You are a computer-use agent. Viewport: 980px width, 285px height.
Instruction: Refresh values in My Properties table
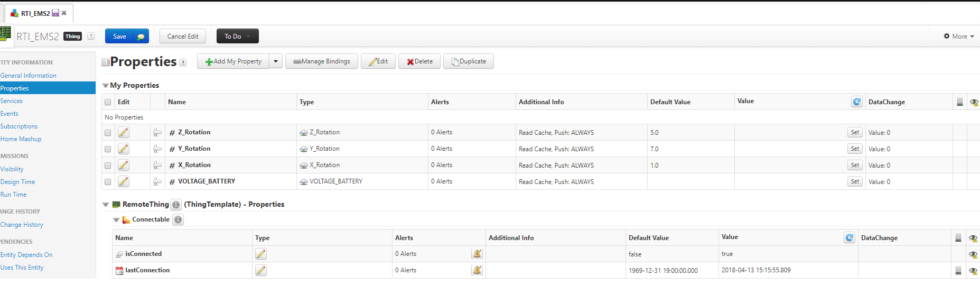coord(856,102)
